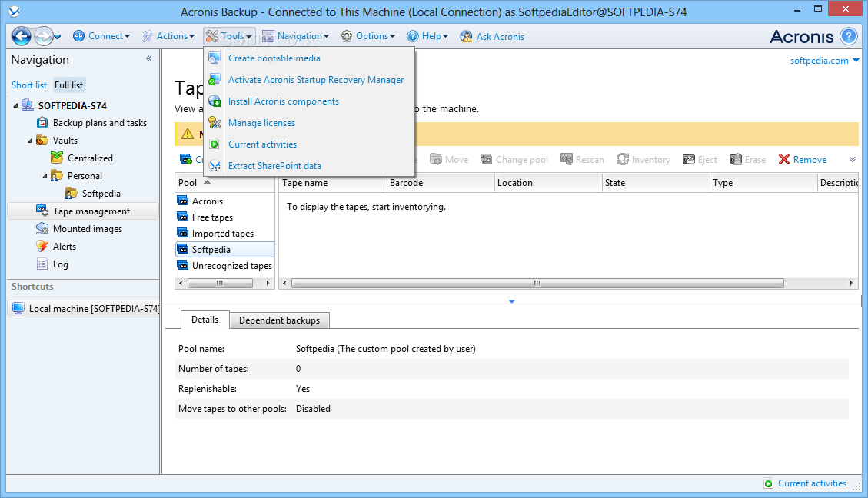Image resolution: width=868 pixels, height=498 pixels.
Task: Click the Alerts icon in navigation
Action: click(x=42, y=246)
